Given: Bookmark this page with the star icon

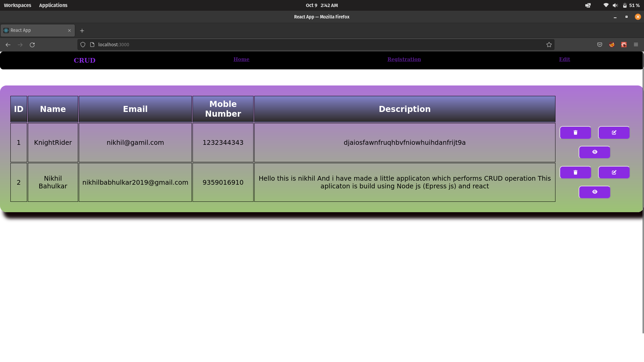Looking at the screenshot, I should coord(549,45).
